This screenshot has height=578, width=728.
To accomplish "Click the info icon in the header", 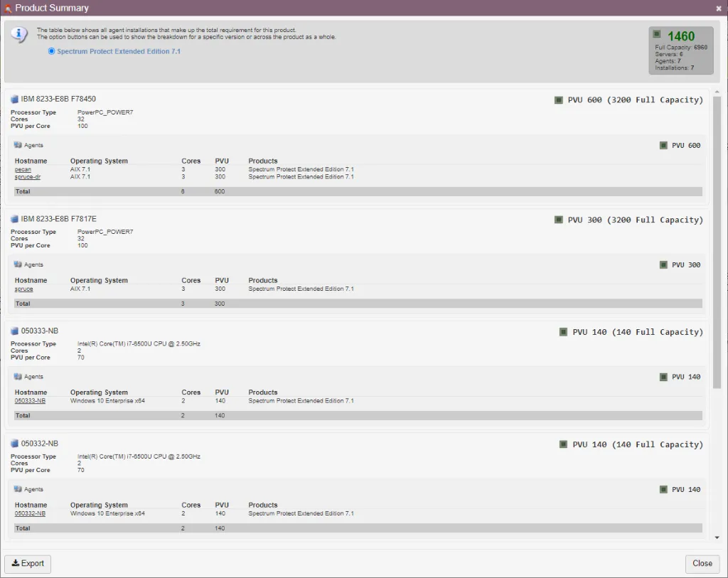I will point(19,34).
